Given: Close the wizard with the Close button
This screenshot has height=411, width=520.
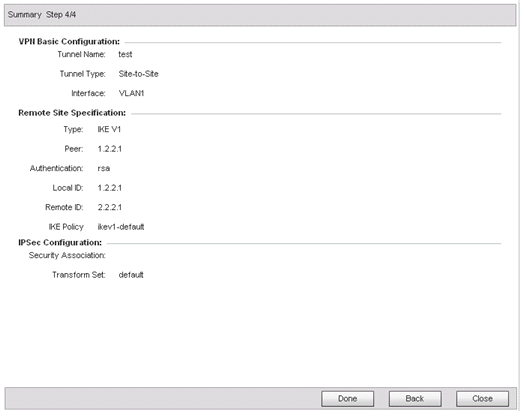Looking at the screenshot, I should 482,399.
